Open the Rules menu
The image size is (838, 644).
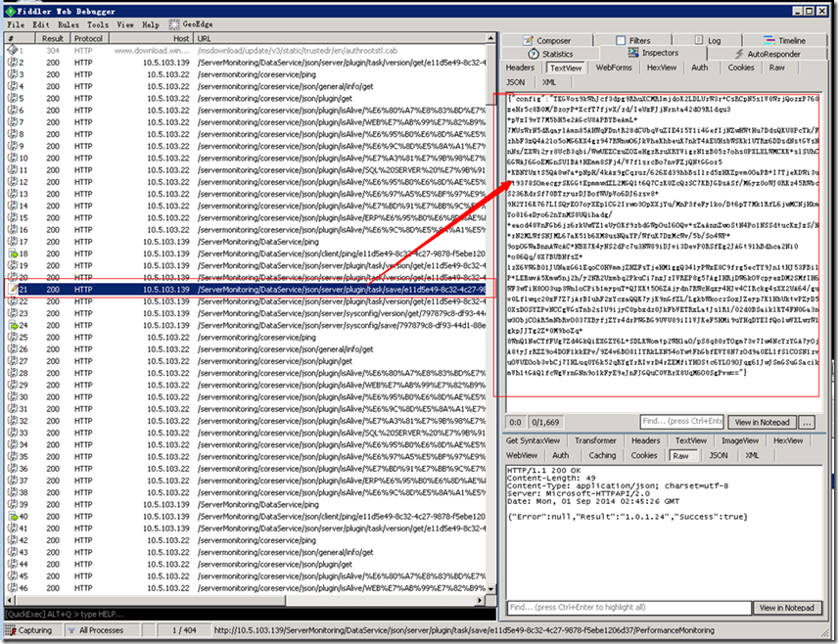click(68, 24)
